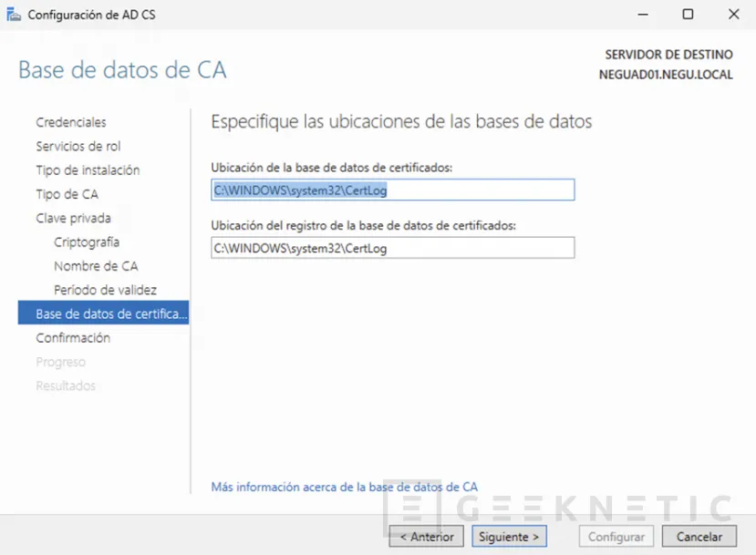This screenshot has height=555, width=756.
Task: Open the Más información link about CA database
Action: [343, 487]
